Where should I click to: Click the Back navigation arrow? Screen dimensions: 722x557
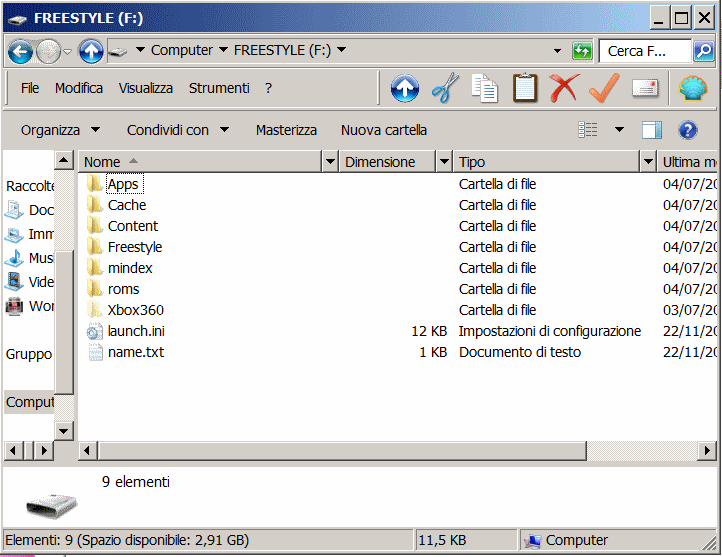(20, 51)
